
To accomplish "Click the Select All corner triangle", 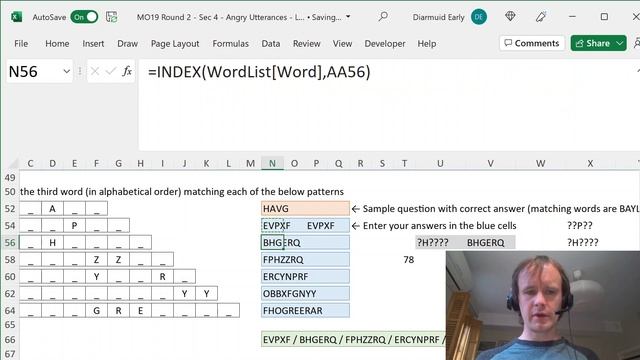I will [x=13, y=164].
